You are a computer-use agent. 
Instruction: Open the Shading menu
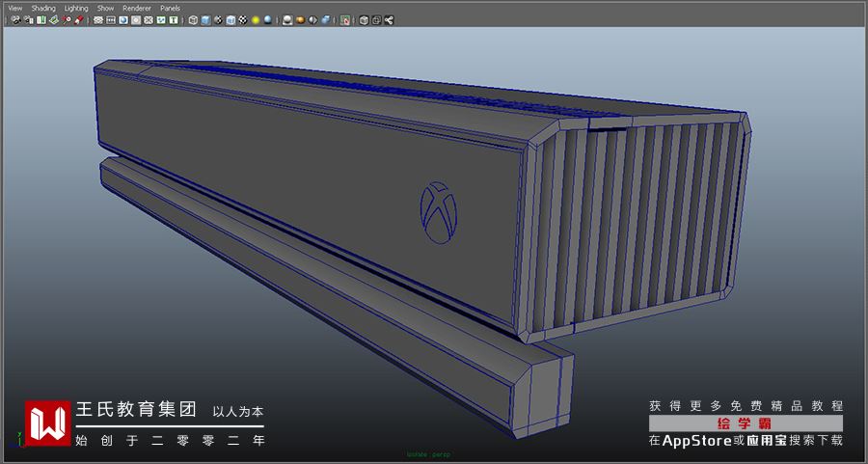tap(43, 9)
